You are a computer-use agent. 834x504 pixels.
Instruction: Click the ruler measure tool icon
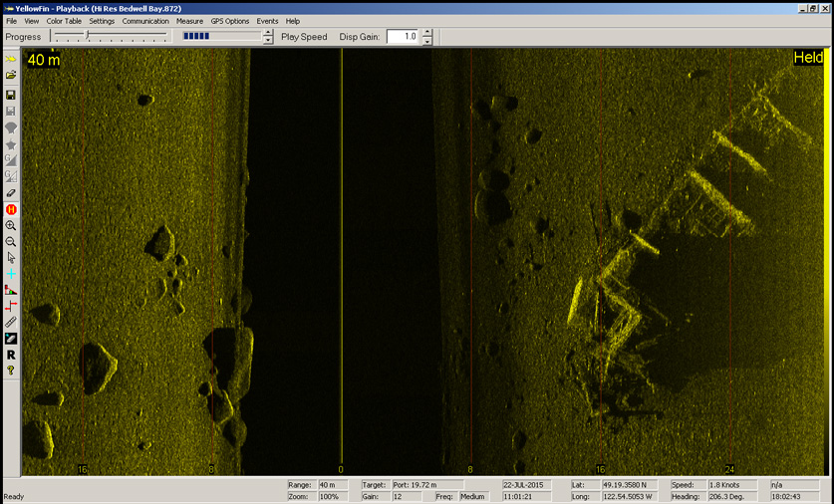(11, 323)
